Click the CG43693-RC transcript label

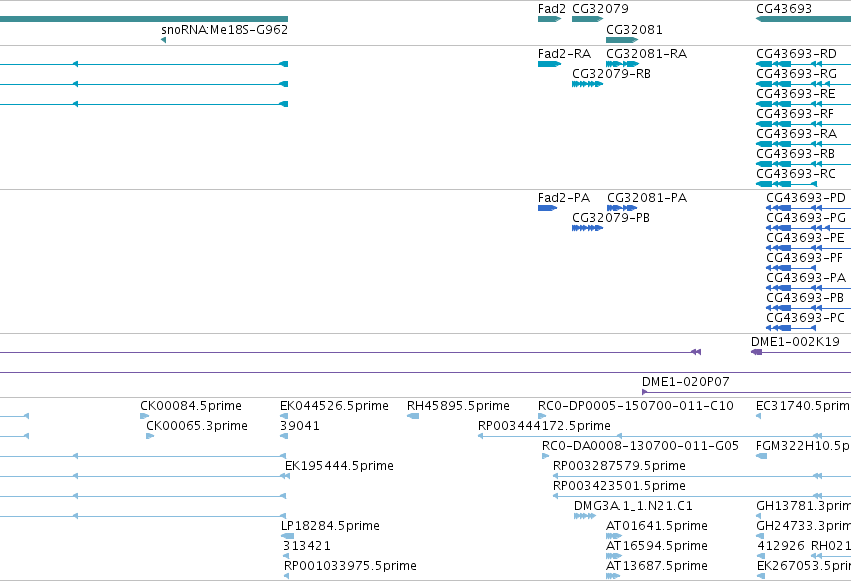point(796,174)
